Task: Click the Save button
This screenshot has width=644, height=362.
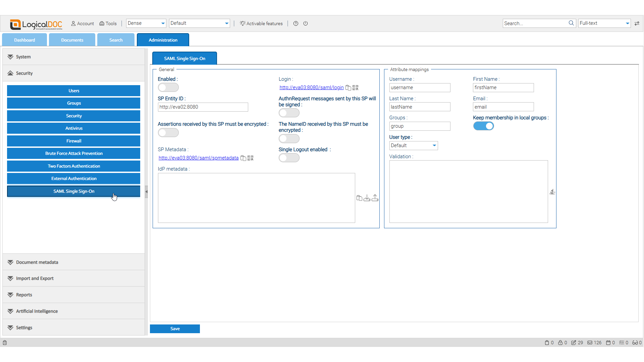Action: coord(175,329)
